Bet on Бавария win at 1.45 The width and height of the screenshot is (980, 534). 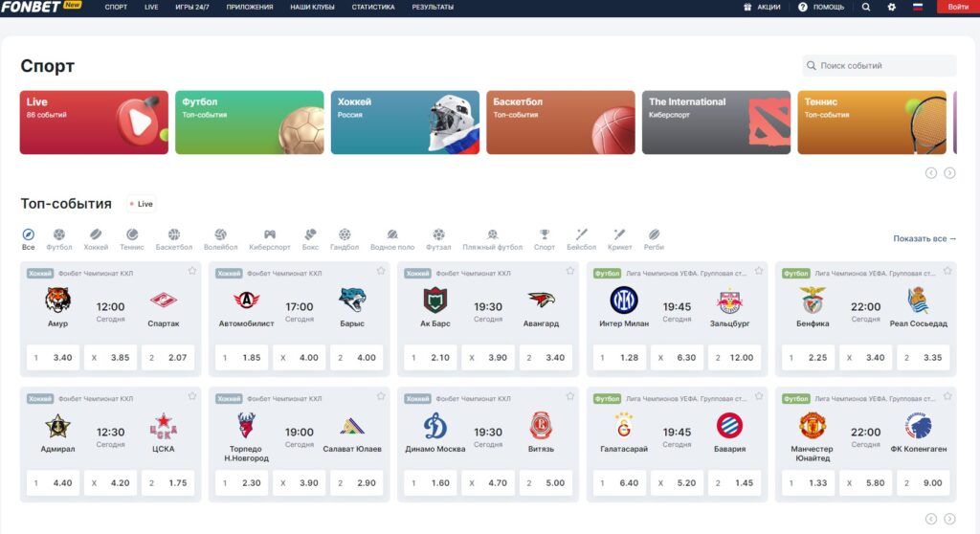click(x=734, y=482)
